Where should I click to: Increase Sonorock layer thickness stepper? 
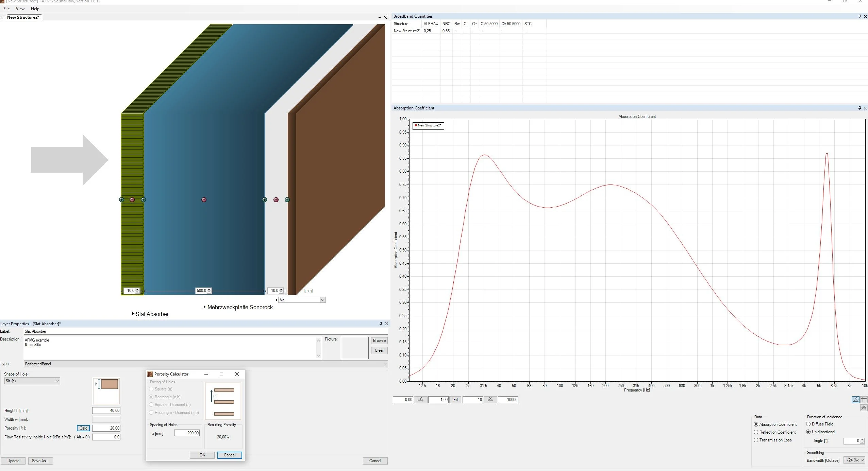pyautogui.click(x=209, y=289)
